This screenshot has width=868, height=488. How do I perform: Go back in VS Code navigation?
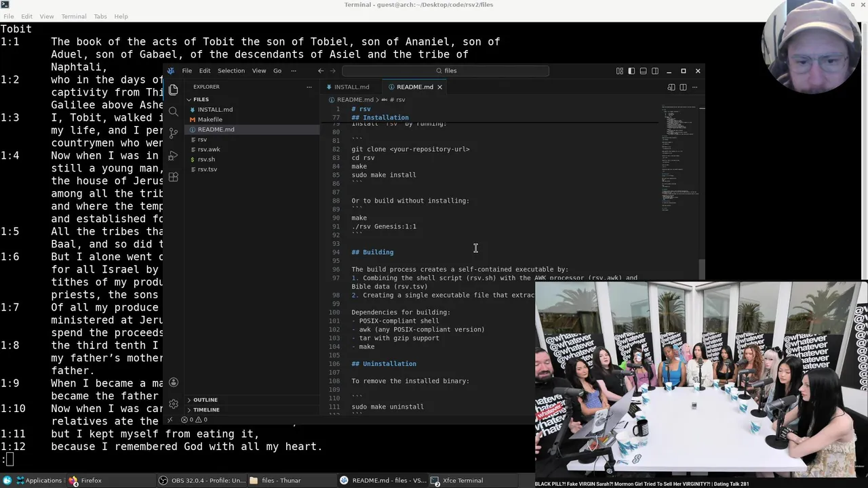click(x=321, y=70)
